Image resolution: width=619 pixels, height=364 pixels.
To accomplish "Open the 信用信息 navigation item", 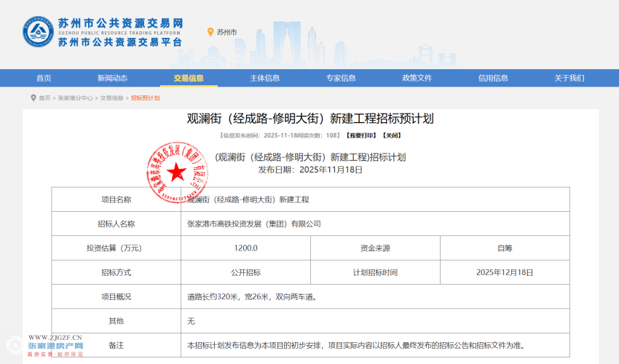I will pyautogui.click(x=493, y=78).
